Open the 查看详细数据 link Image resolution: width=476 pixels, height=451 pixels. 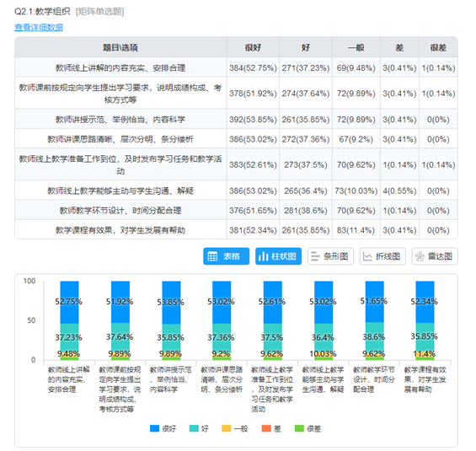[x=39, y=28]
